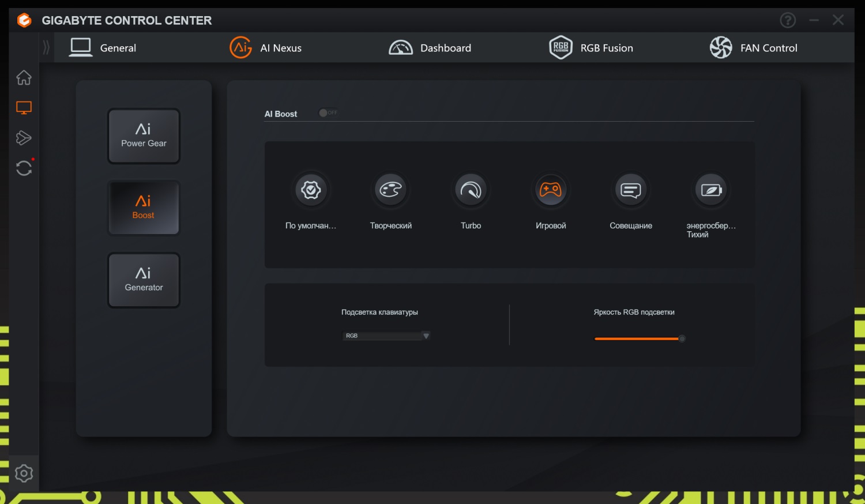
Task: Choose the Turbo mode icon
Action: pos(471,190)
